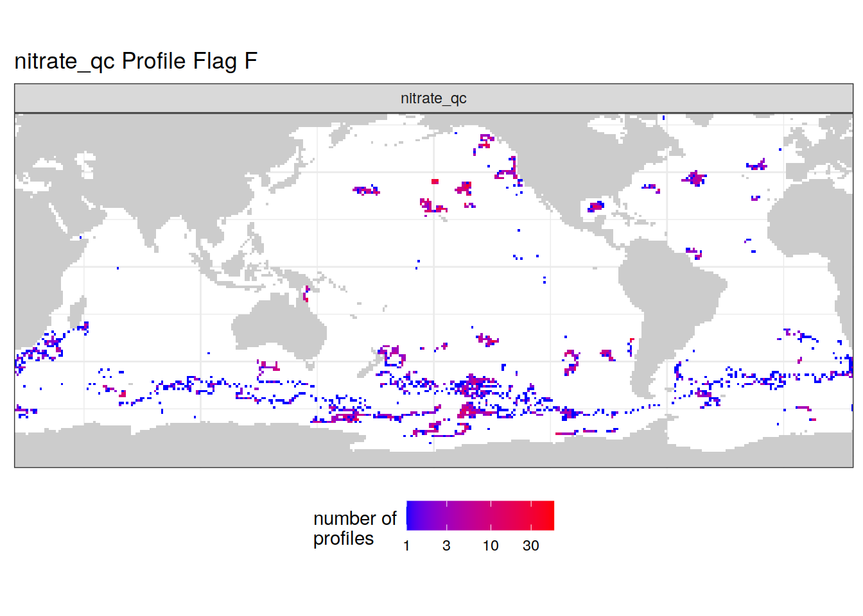Screen dimensions: 863x616
Task: Click the North America landmass
Action: point(578,160)
